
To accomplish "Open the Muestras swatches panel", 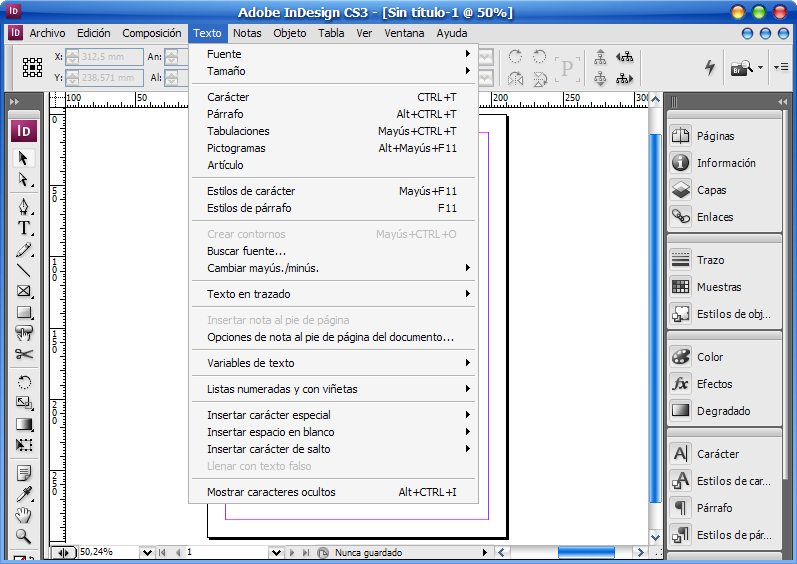I will pyautogui.click(x=718, y=287).
